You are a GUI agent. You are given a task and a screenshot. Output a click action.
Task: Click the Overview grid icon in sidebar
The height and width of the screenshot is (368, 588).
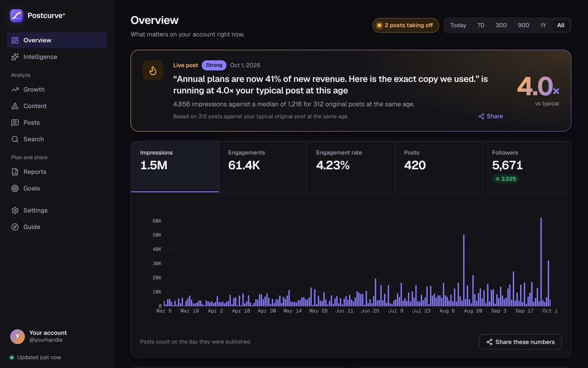pyautogui.click(x=15, y=40)
